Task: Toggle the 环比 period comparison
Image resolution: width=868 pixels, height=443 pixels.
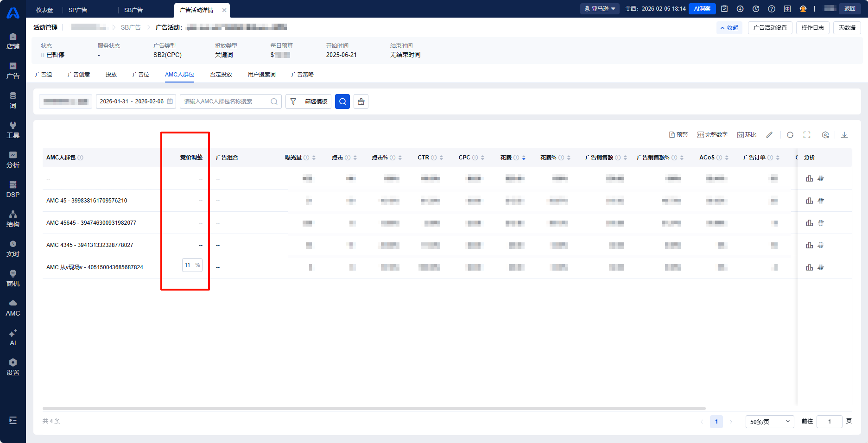Action: (747, 135)
